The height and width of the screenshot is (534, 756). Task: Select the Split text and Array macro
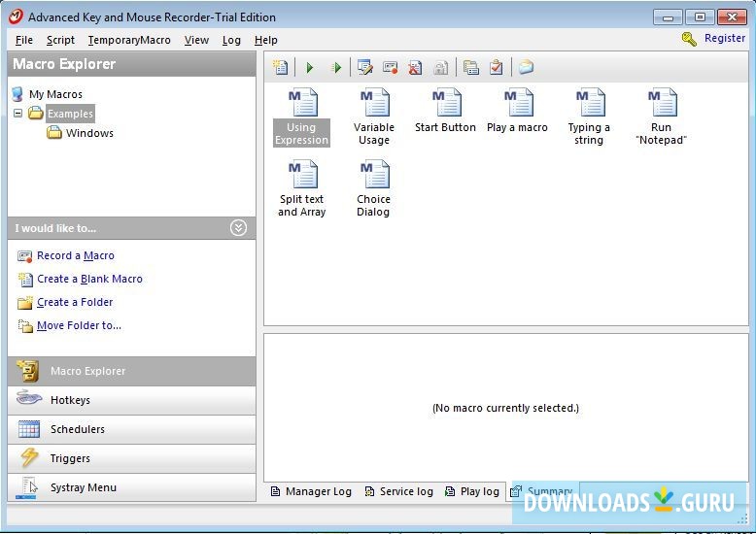pyautogui.click(x=302, y=188)
